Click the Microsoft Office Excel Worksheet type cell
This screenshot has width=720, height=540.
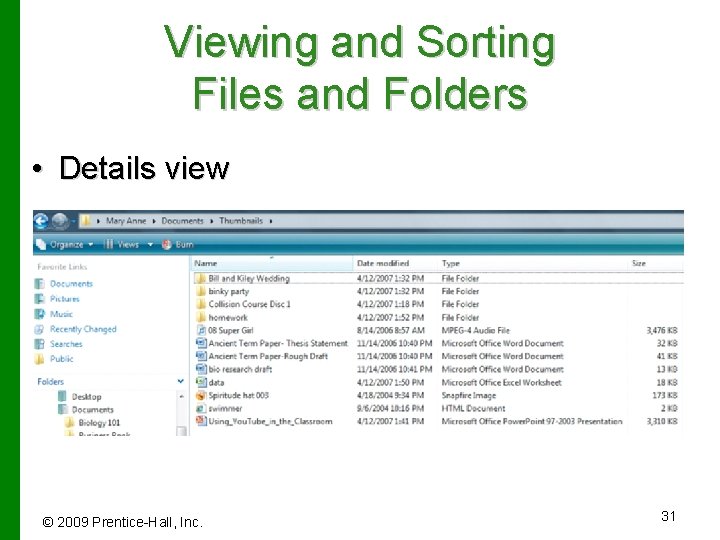(501, 382)
